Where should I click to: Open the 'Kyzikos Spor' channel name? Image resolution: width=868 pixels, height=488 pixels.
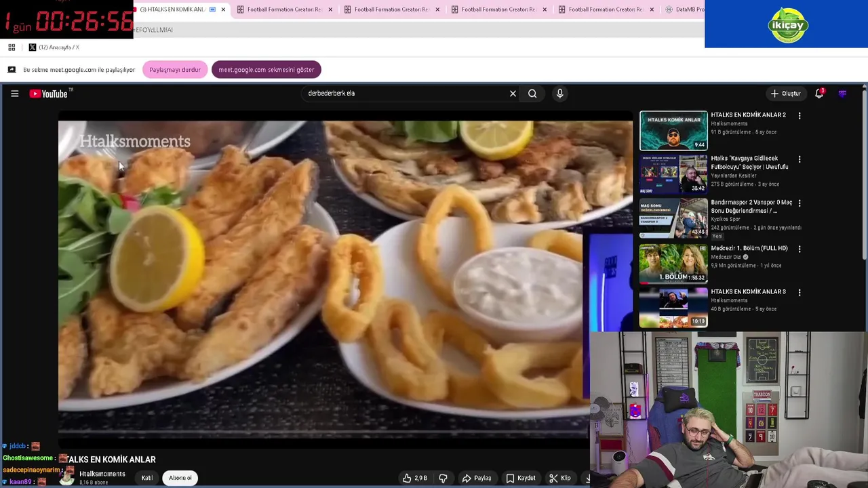[726, 219]
